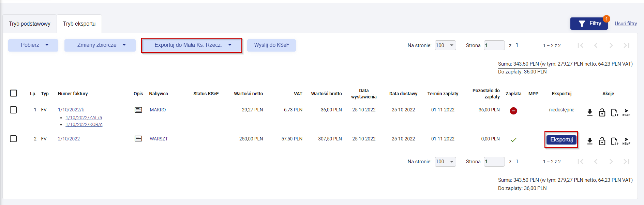Click the Usuń filtry link
644x205 pixels.
tap(626, 24)
